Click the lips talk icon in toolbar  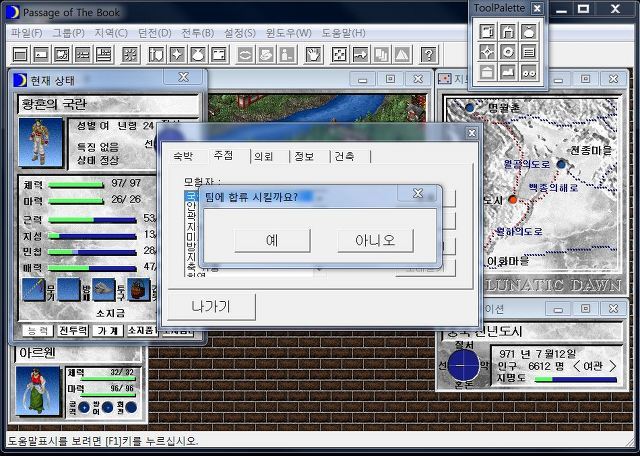click(245, 54)
